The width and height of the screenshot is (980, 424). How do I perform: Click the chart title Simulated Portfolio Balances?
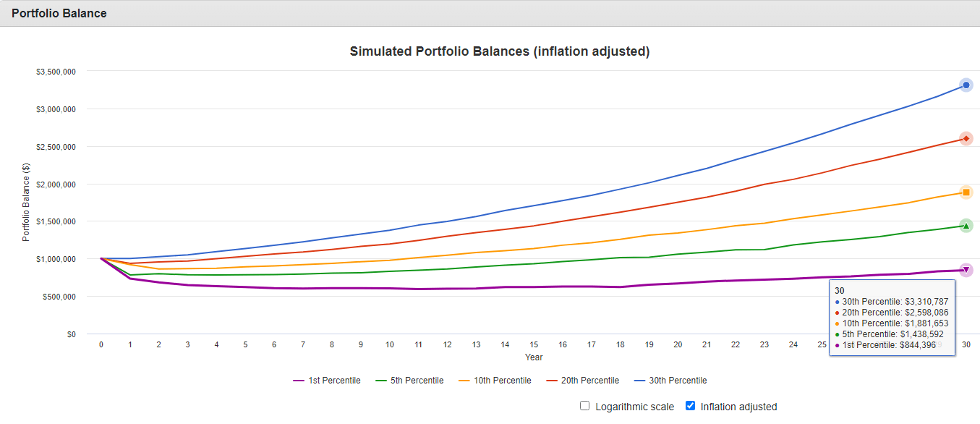click(x=500, y=51)
